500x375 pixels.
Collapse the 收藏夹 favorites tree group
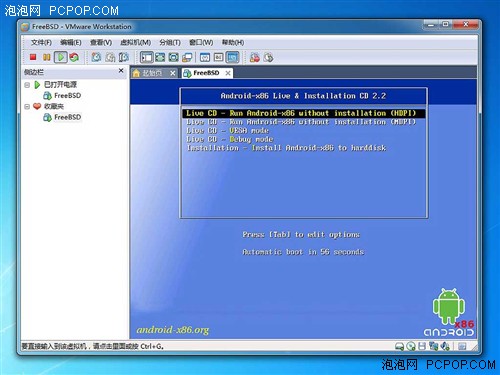[27, 107]
